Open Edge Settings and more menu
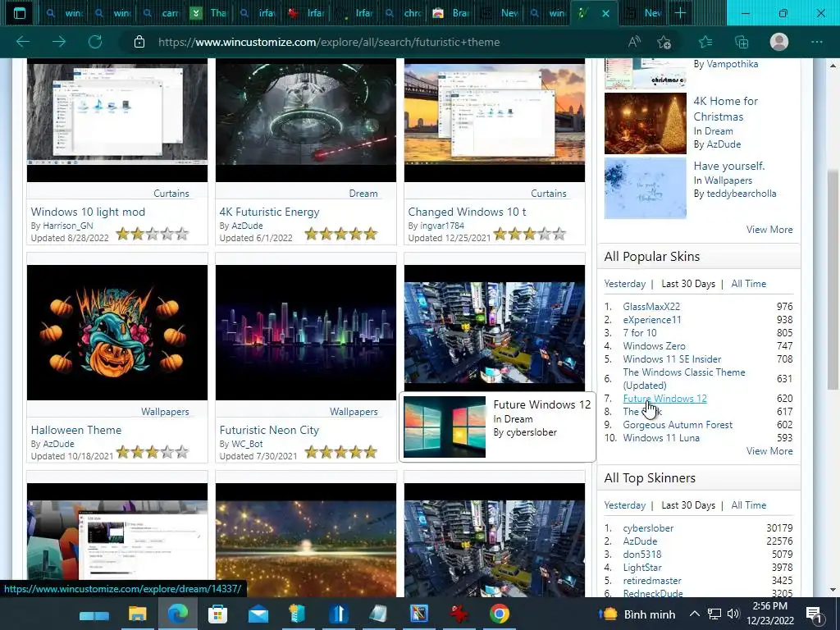 [816, 42]
